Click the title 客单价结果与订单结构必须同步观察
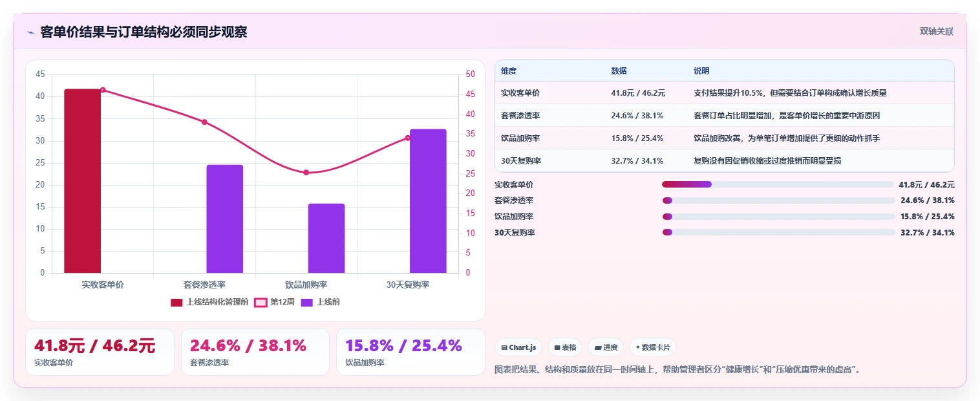 (144, 32)
